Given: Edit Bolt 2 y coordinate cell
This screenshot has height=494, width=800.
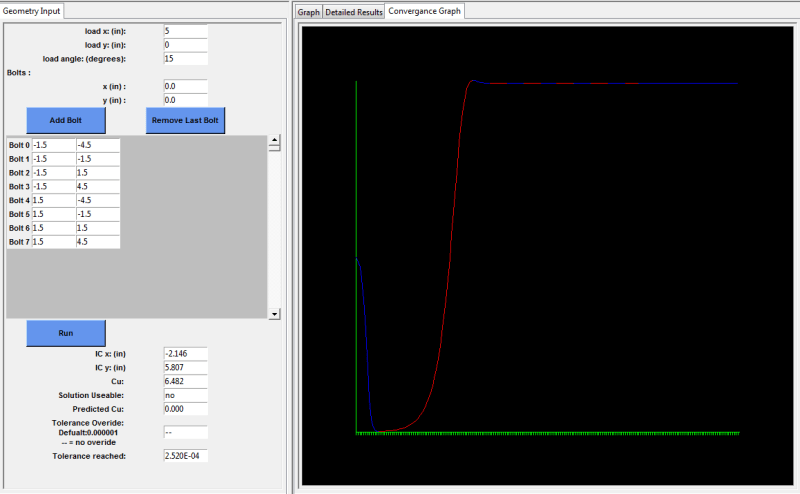Looking at the screenshot, I should tap(98, 172).
